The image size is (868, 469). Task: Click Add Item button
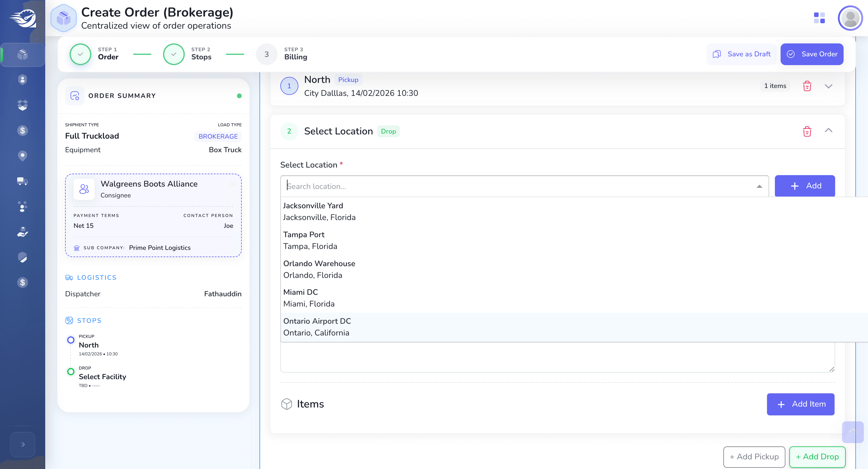click(x=800, y=404)
